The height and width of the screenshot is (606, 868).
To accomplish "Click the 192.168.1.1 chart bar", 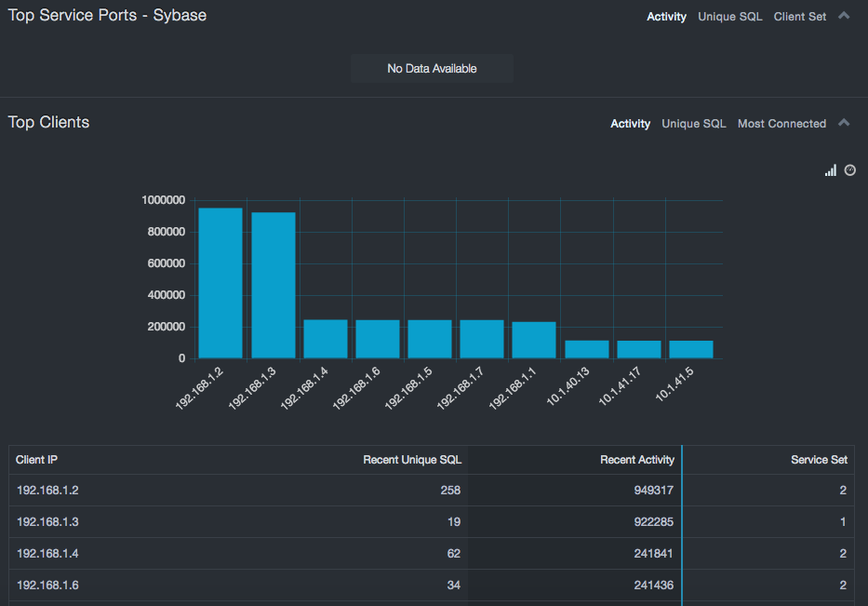I will click(534, 340).
